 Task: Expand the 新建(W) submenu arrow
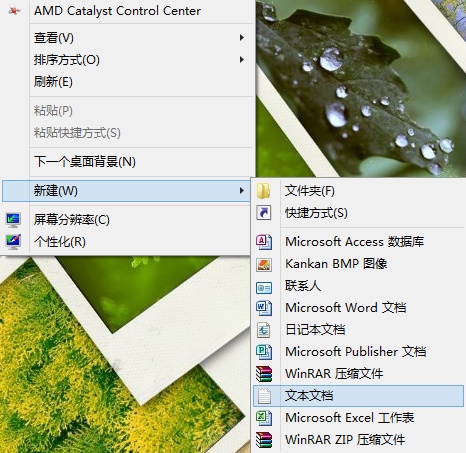pos(242,191)
